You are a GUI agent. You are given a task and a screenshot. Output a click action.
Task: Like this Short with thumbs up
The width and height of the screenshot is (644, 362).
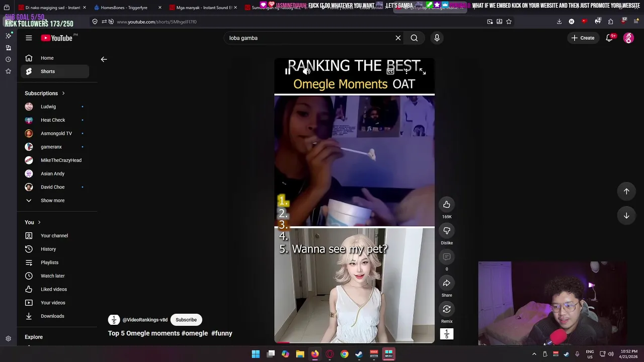[447, 204]
